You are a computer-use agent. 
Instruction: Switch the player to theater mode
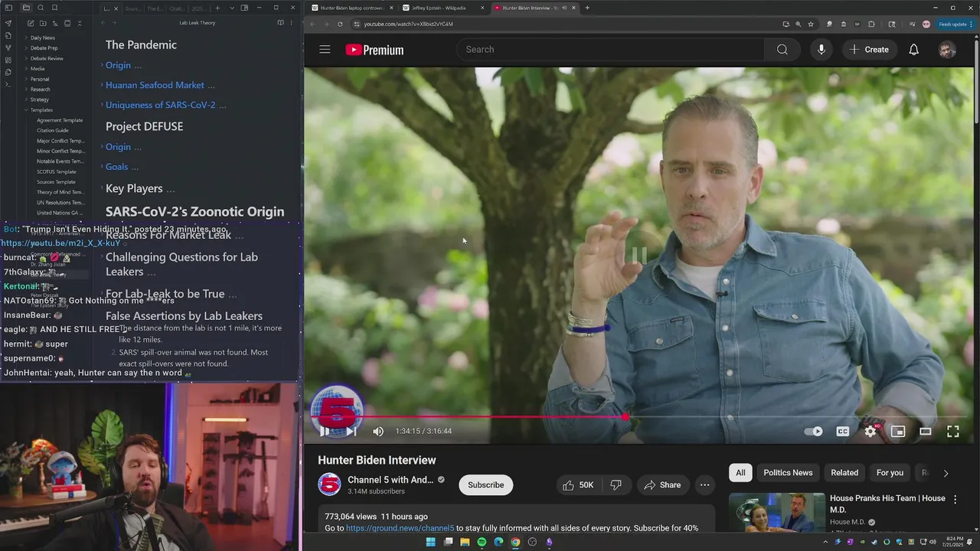pyautogui.click(x=926, y=432)
